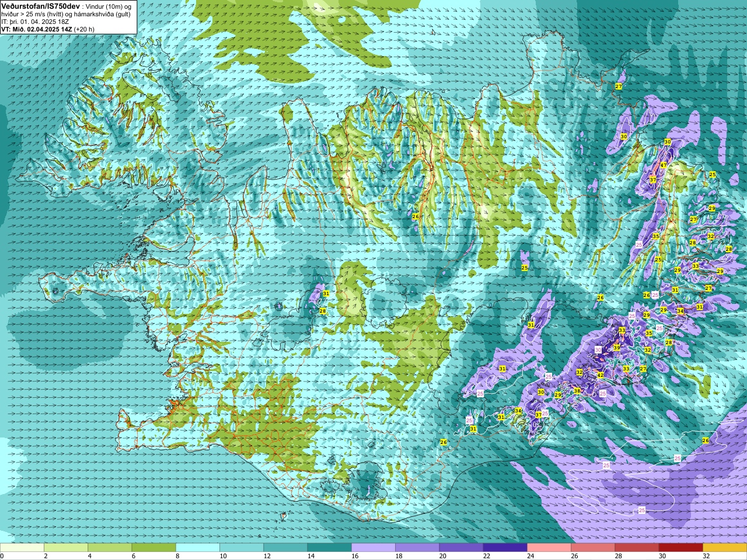Click the Veðurstofan/IS750dev title text

click(41, 6)
